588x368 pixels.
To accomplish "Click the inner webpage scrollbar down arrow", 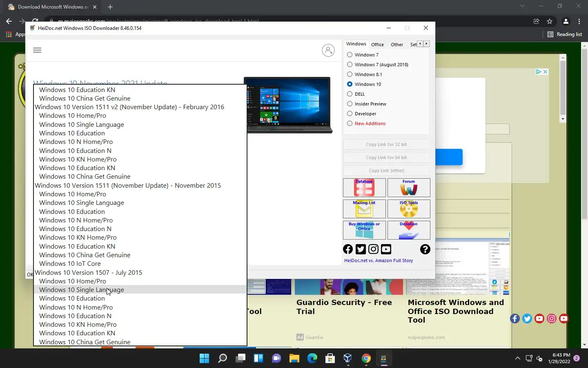I will tap(563, 119).
